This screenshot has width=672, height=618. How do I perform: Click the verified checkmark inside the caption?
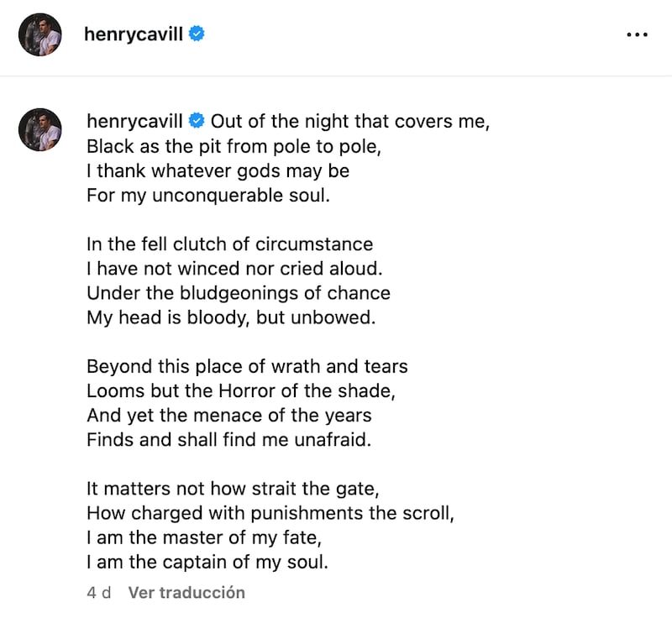click(x=197, y=121)
